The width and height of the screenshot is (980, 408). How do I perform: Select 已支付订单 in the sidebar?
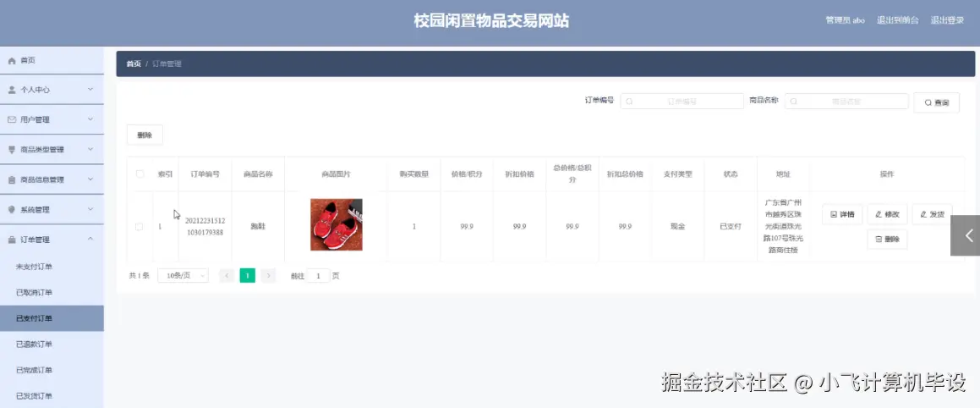[52, 318]
